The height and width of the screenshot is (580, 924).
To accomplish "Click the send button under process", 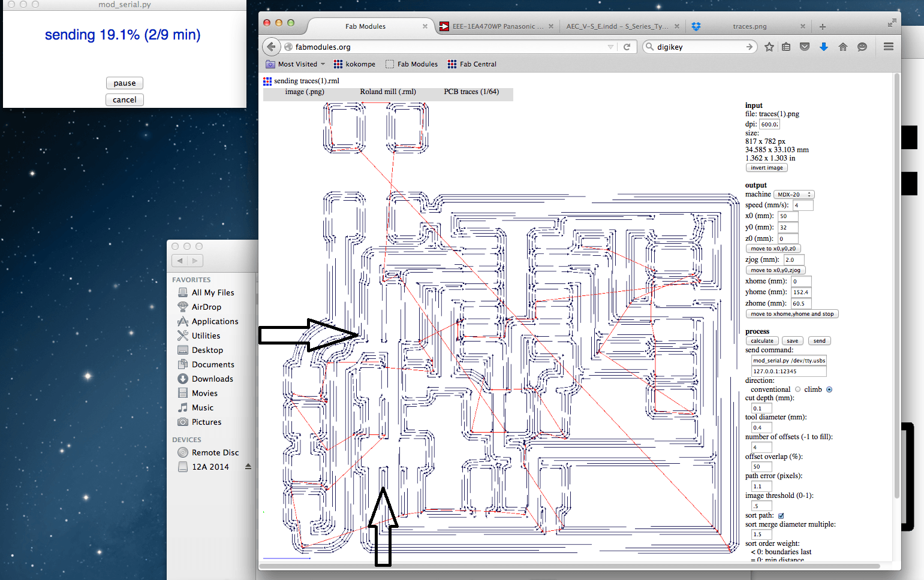I will [x=820, y=341].
